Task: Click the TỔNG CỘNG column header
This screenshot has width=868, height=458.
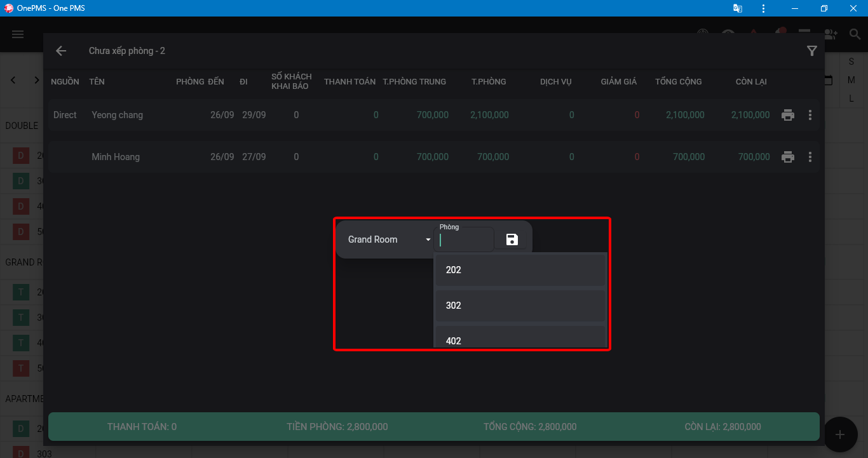Action: click(x=679, y=81)
